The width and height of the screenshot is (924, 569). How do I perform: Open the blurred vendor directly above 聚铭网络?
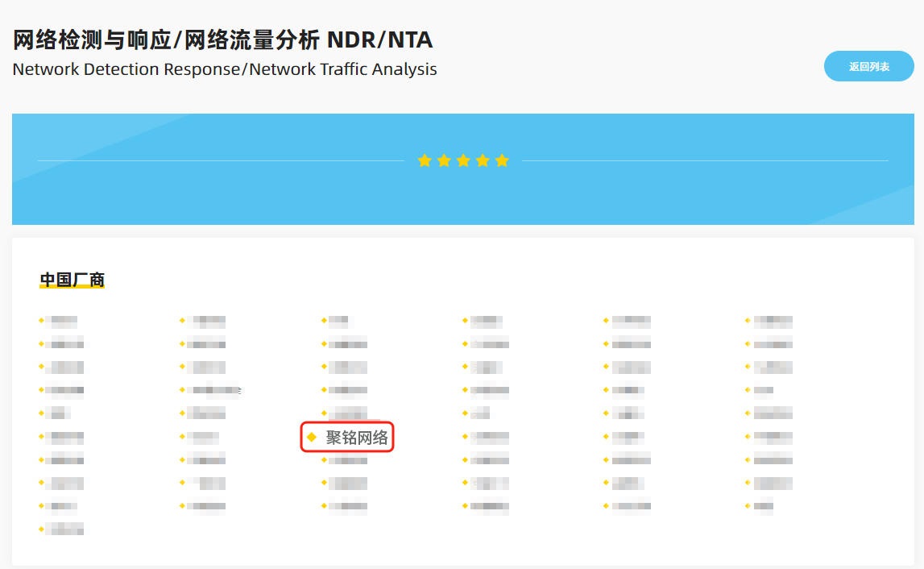pos(348,413)
